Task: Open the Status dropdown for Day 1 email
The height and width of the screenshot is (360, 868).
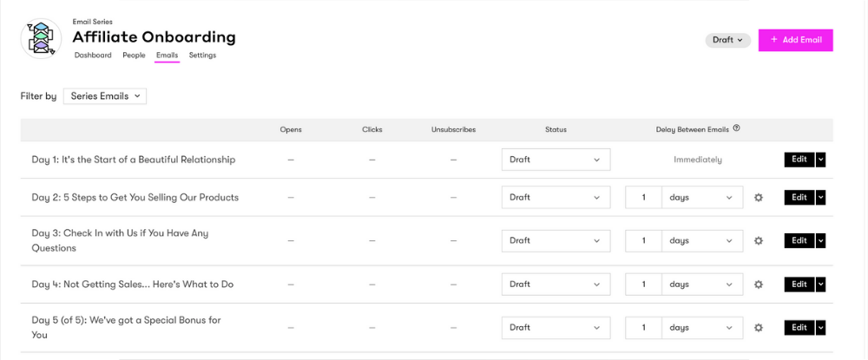Action: pyautogui.click(x=556, y=160)
